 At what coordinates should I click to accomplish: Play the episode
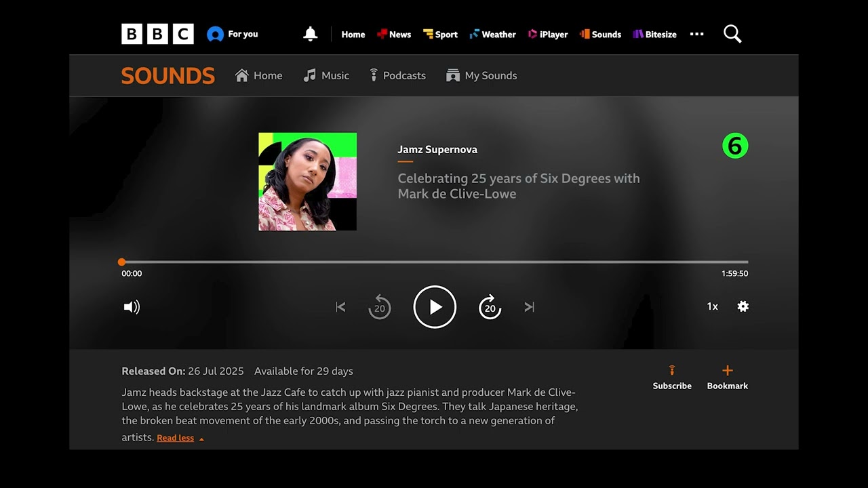pyautogui.click(x=435, y=307)
